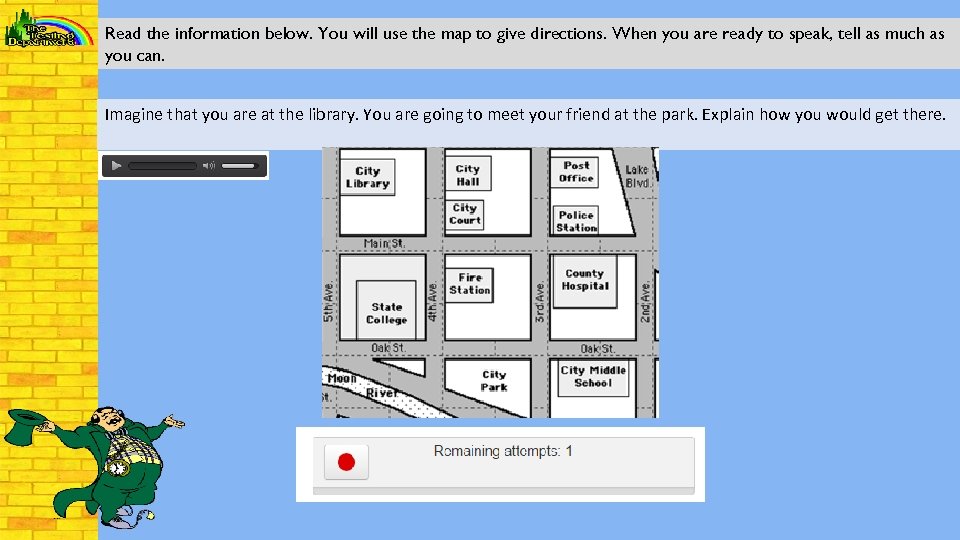Start recording with the red record button

(x=346, y=462)
